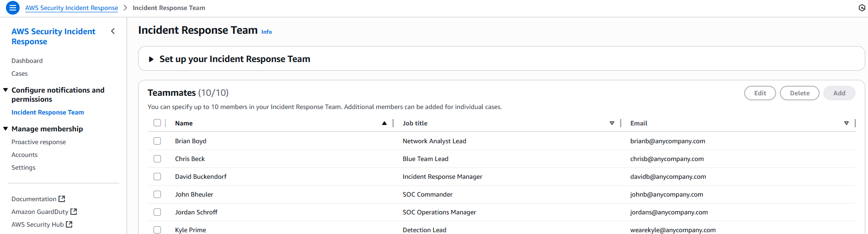The width and height of the screenshot is (868, 234).
Task: Click email davidb@anycompany.com
Action: click(x=668, y=177)
